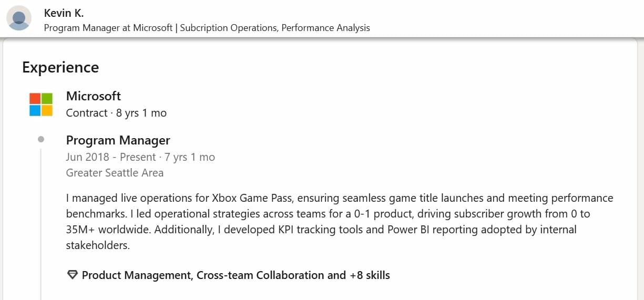Click the blue square of Microsoft logo

[35, 110]
